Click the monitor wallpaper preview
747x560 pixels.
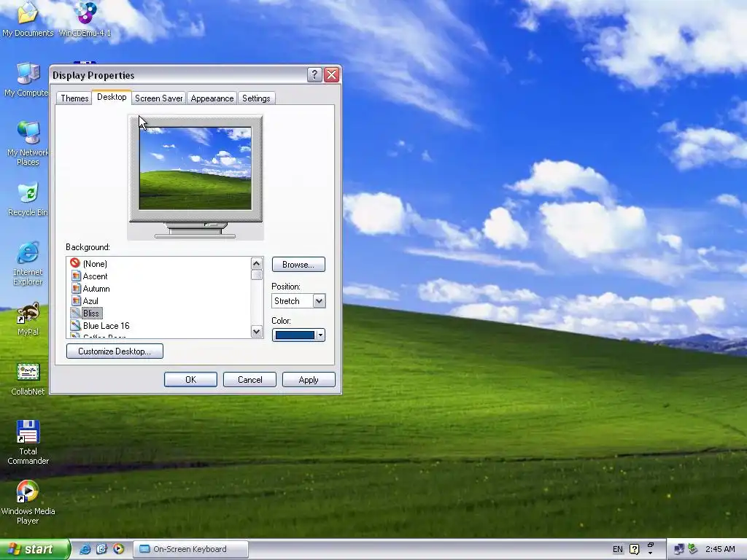196,168
